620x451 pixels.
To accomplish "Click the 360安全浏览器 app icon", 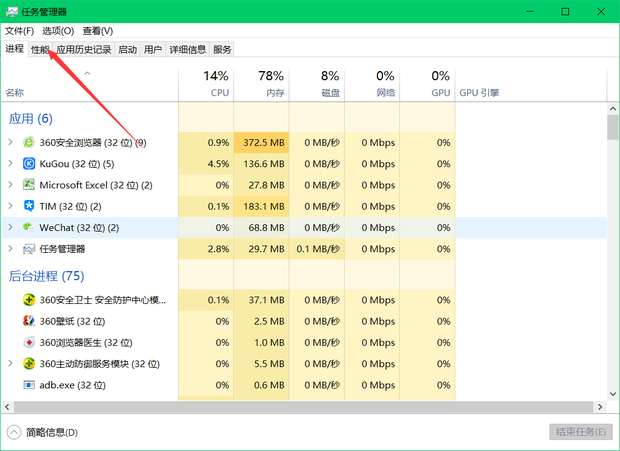I will pyautogui.click(x=29, y=142).
